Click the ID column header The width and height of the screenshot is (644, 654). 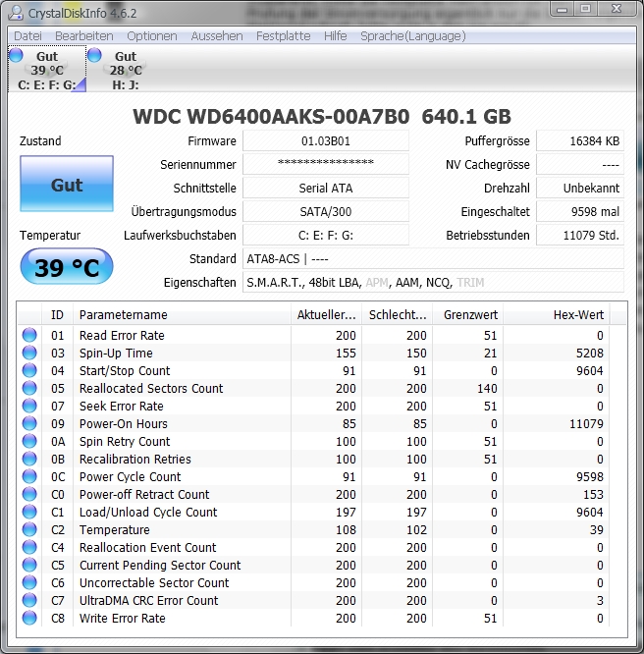[58, 314]
